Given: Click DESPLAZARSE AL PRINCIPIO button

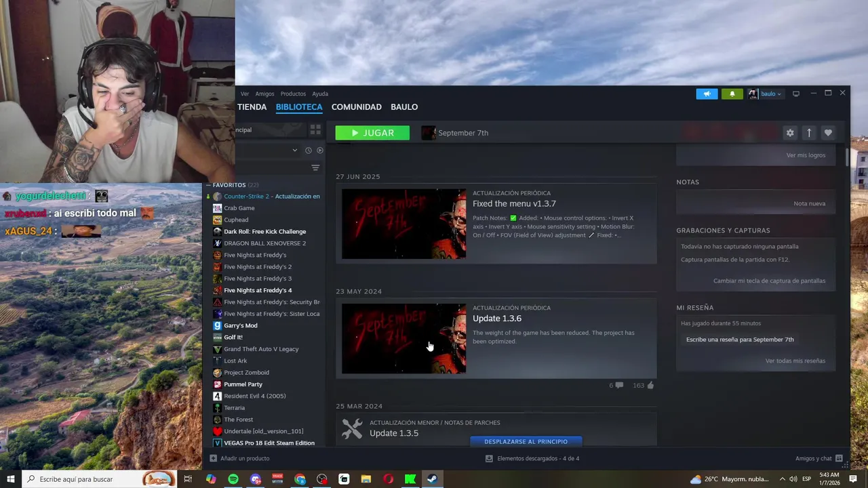Looking at the screenshot, I should (x=526, y=441).
